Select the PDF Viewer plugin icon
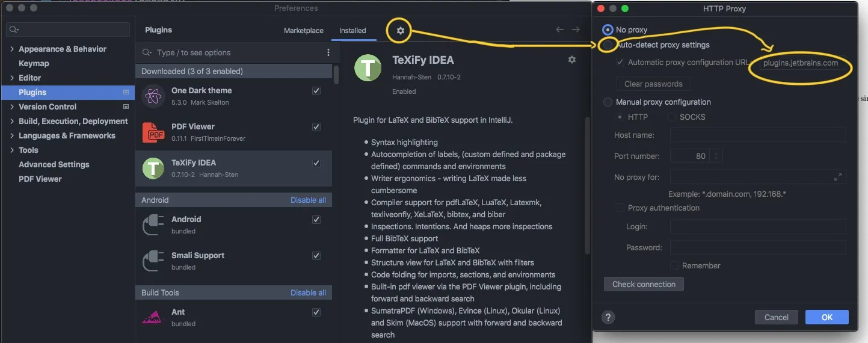The width and height of the screenshot is (868, 343). point(153,132)
